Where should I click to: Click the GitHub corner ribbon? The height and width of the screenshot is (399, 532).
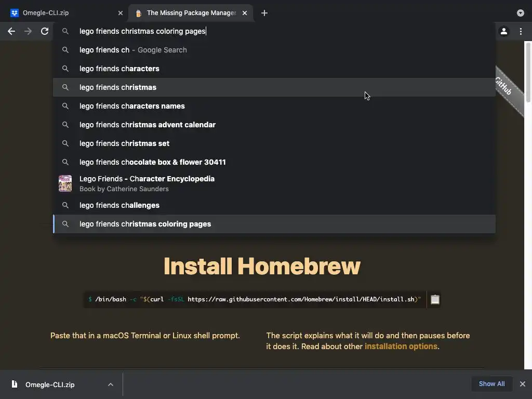[509, 91]
